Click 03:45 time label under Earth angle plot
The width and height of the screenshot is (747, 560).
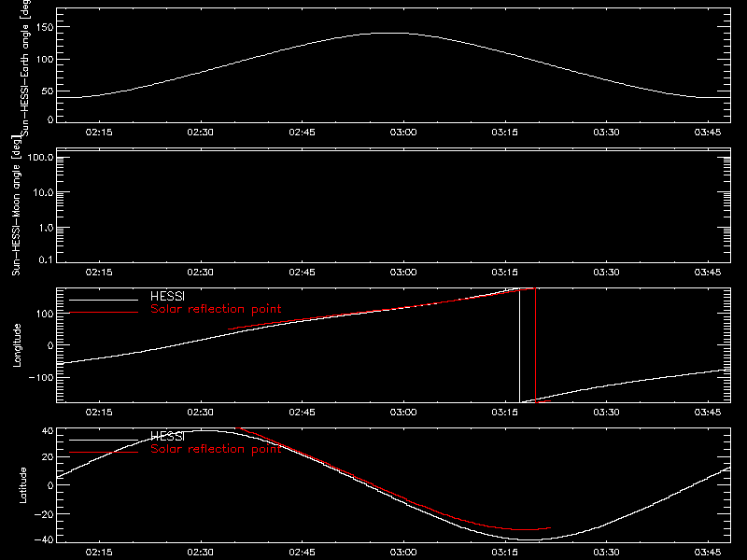point(708,133)
